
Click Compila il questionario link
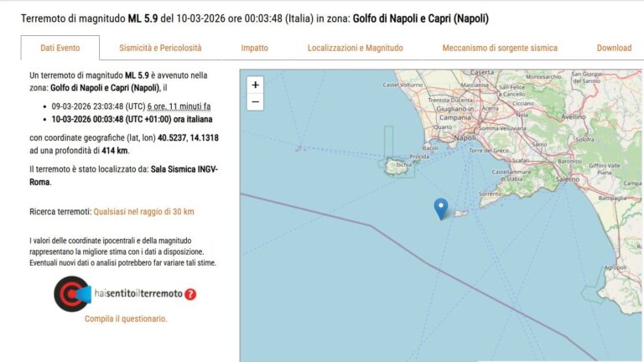click(x=126, y=318)
